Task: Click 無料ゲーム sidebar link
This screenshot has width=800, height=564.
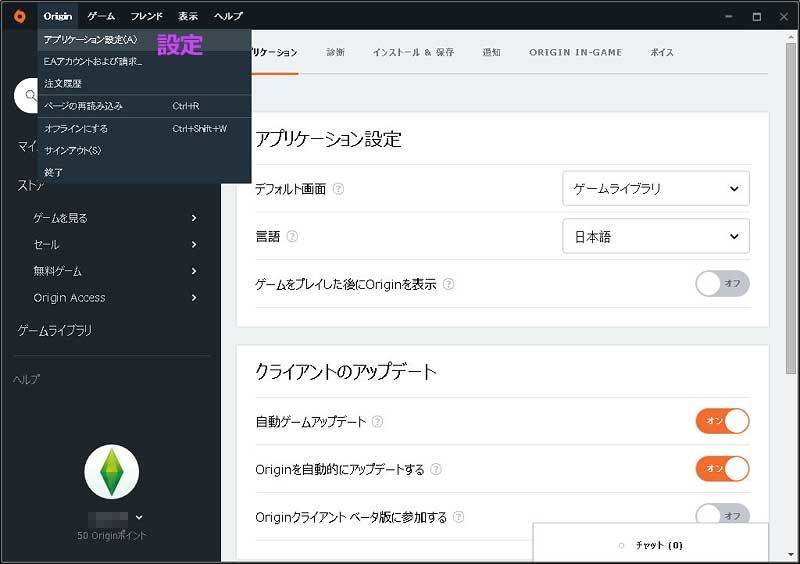Action: click(x=57, y=271)
